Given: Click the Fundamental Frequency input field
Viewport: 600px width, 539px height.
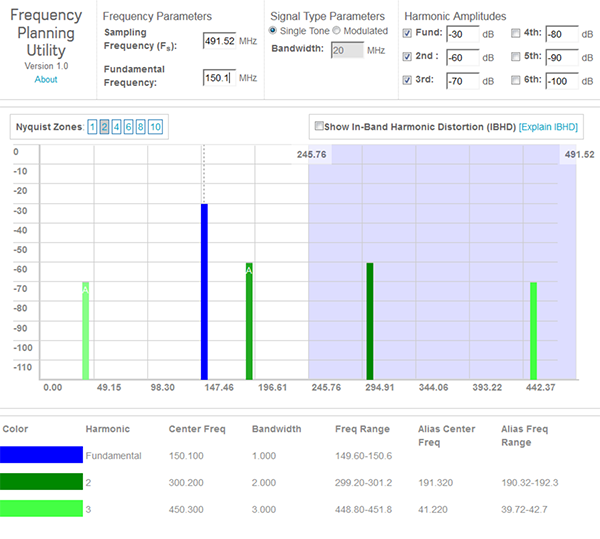Looking at the screenshot, I should (x=217, y=77).
